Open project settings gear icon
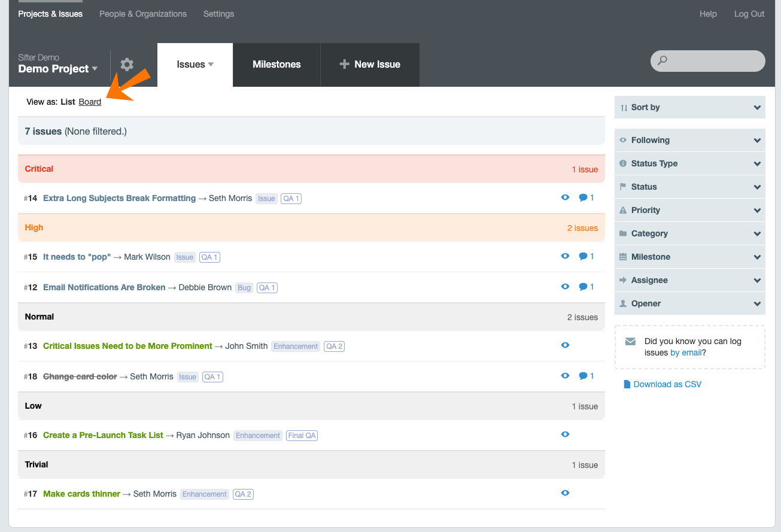The height and width of the screenshot is (532, 781). coord(127,65)
